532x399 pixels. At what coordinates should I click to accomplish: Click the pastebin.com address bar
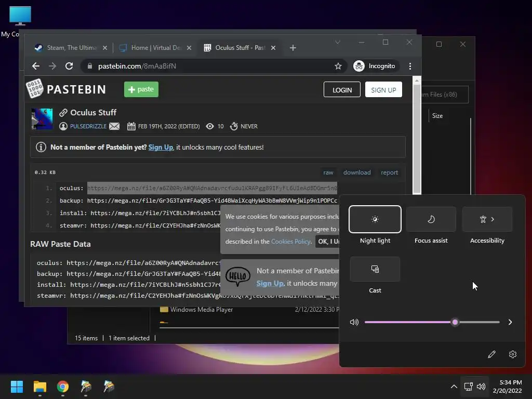click(x=214, y=66)
